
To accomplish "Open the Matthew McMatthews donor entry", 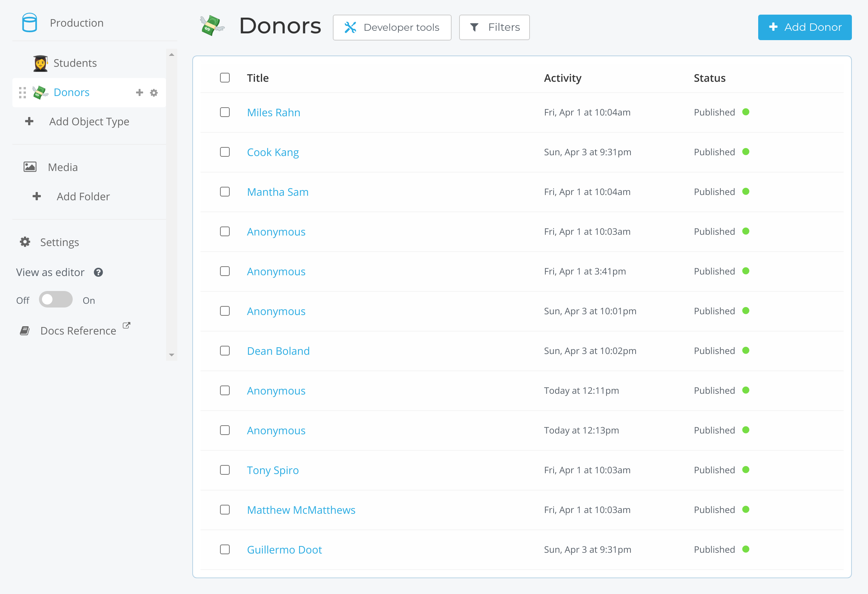I will point(301,510).
